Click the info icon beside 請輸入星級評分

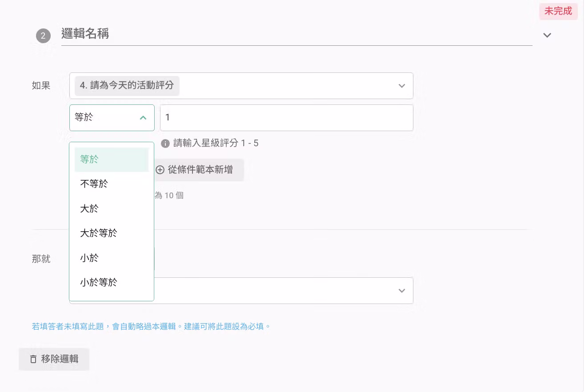tap(165, 144)
